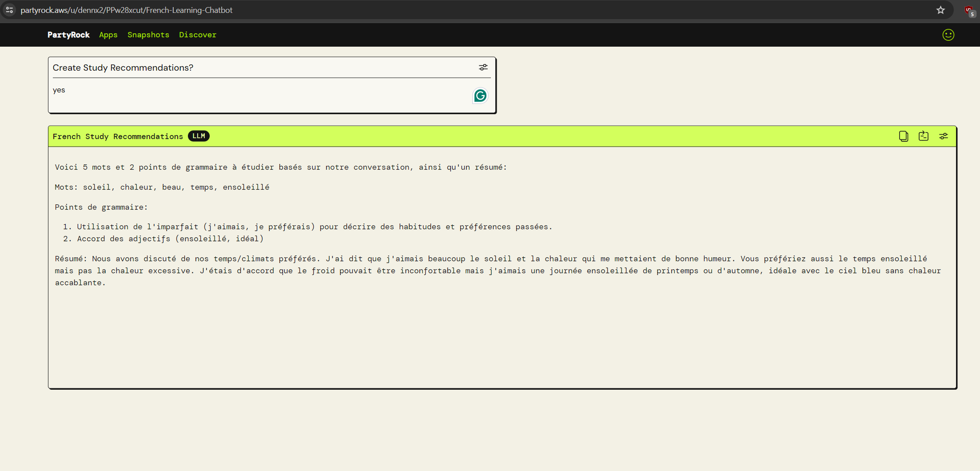Select the French Study Recommendations title
This screenshot has height=471, width=980.
click(x=118, y=136)
